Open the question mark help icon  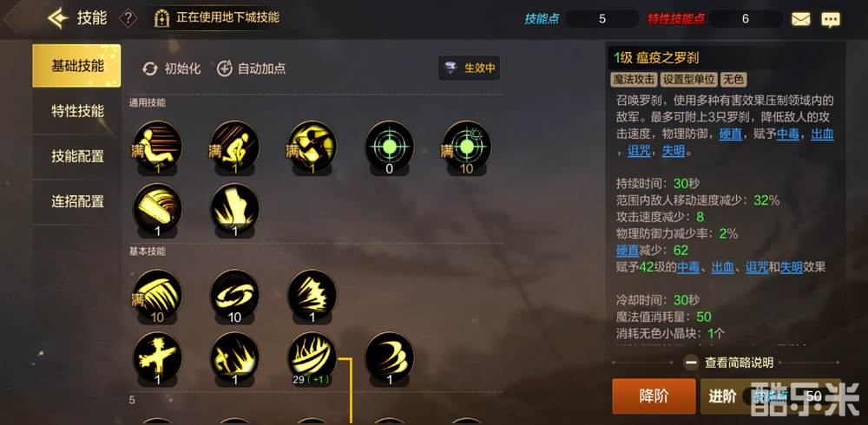[128, 18]
